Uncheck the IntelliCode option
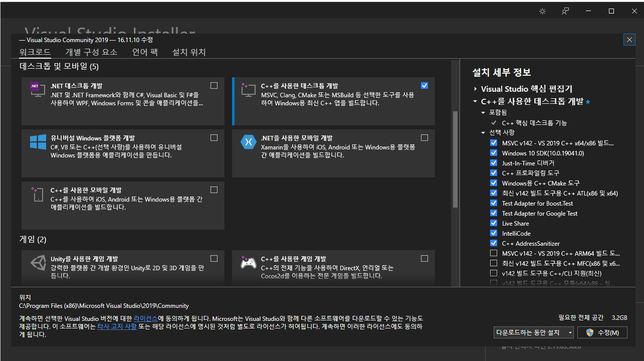The image size is (644, 361). (494, 233)
